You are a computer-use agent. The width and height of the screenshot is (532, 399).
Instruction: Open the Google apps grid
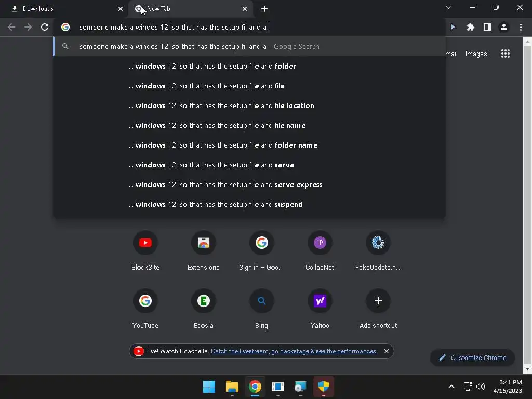tap(505, 54)
